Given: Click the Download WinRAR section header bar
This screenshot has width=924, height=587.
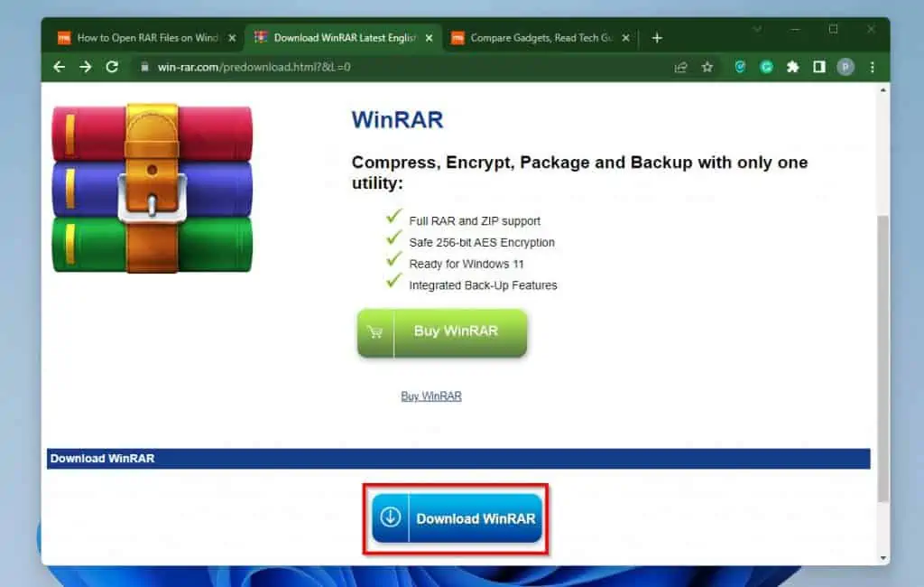Looking at the screenshot, I should tap(458, 459).
